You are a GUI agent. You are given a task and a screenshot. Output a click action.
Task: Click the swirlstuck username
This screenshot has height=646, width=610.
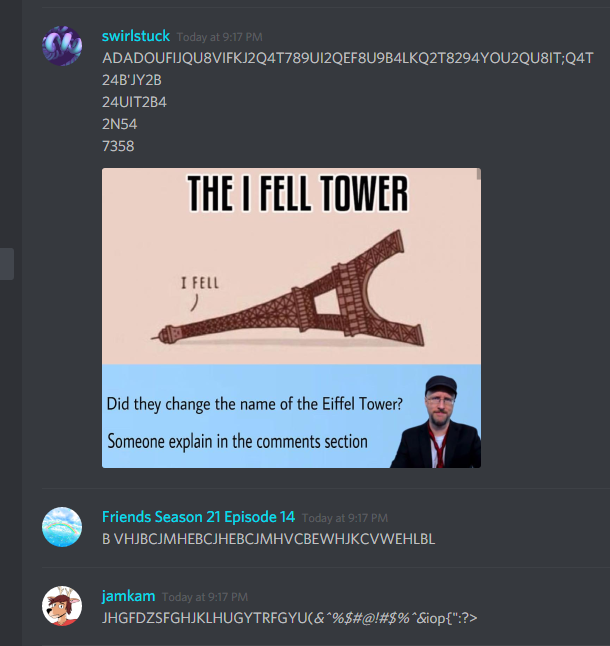(136, 36)
